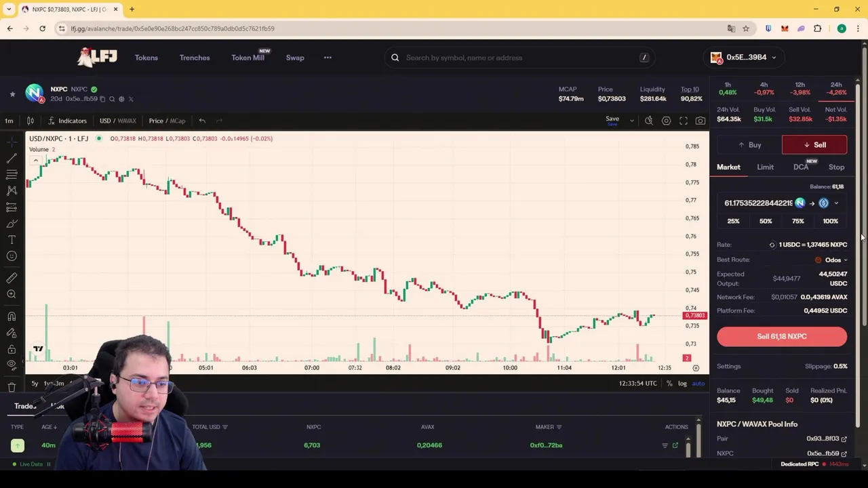868x488 pixels.
Task: Select the Market order tab
Action: 728,167
